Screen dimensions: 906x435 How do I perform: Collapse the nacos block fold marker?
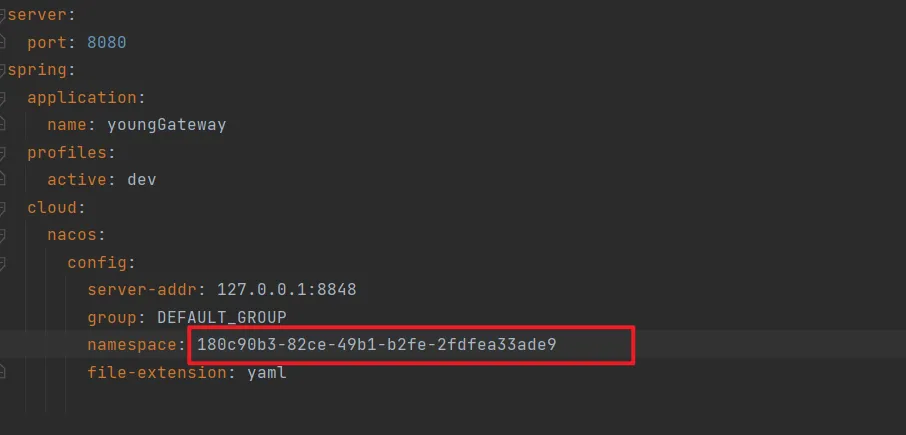4,236
